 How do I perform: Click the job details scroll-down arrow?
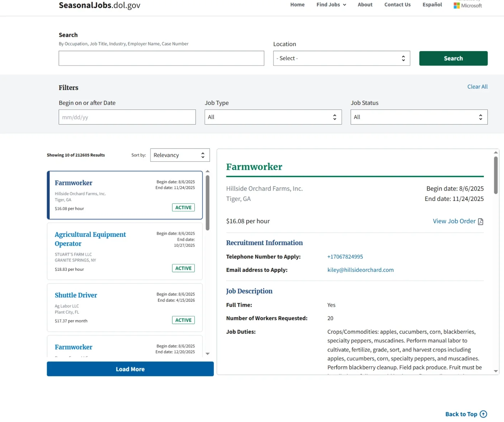coord(496,371)
